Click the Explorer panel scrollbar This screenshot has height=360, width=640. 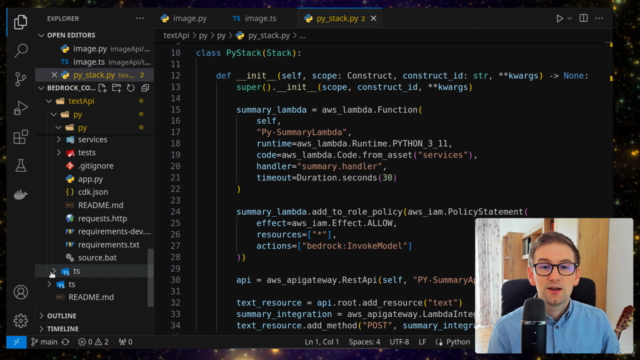coord(151,278)
